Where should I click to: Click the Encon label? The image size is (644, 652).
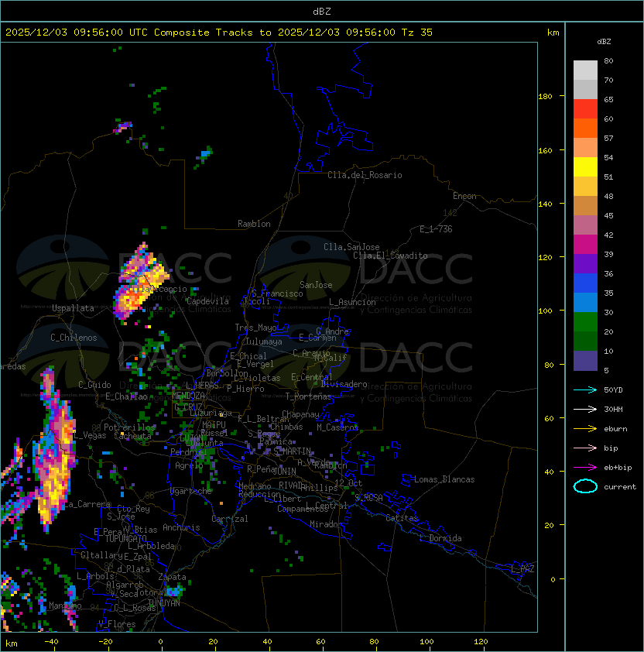pyautogui.click(x=464, y=196)
